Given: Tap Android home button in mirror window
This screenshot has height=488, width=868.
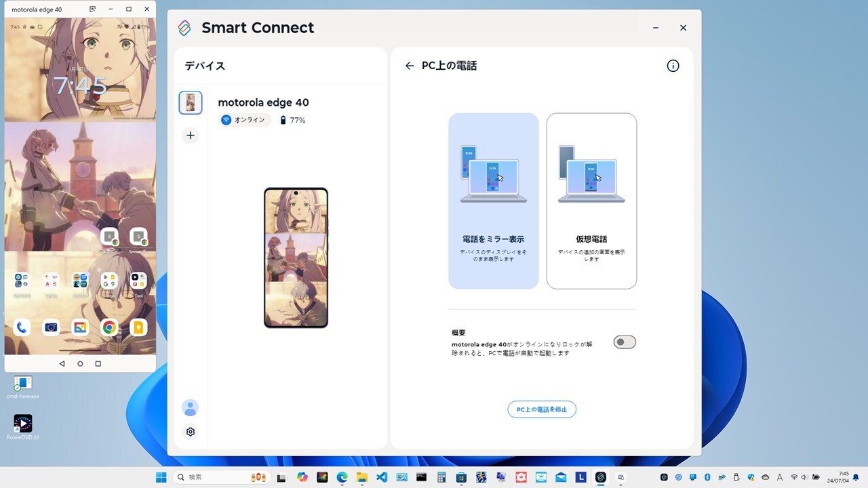Looking at the screenshot, I should point(80,364).
